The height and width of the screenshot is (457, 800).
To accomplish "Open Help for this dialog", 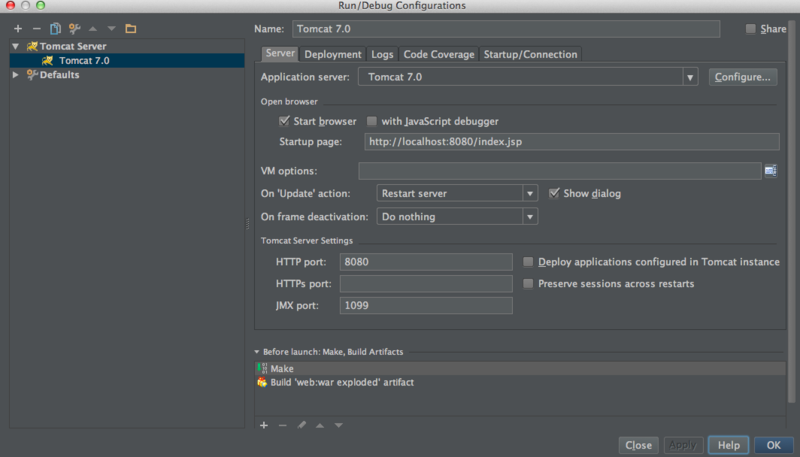I will click(x=729, y=445).
